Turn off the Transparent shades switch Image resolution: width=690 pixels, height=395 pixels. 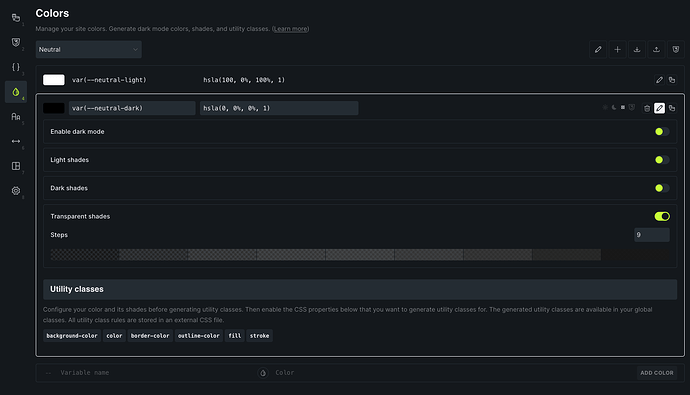662,216
